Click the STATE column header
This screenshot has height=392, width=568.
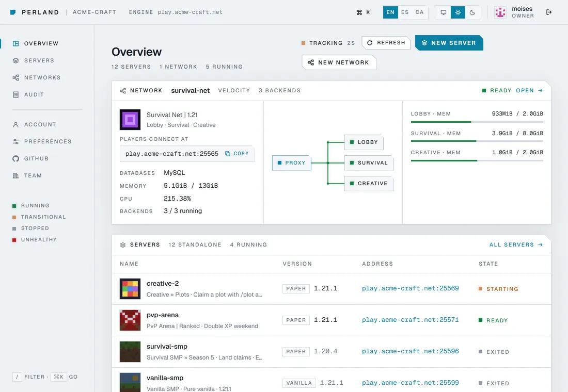(488, 264)
